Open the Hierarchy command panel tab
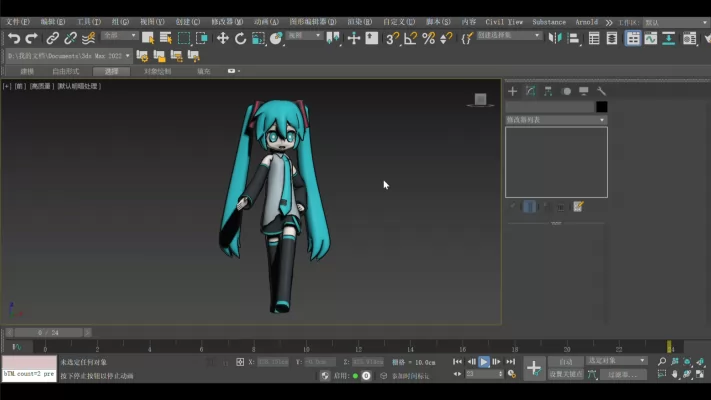The width and height of the screenshot is (711, 400). (x=548, y=91)
